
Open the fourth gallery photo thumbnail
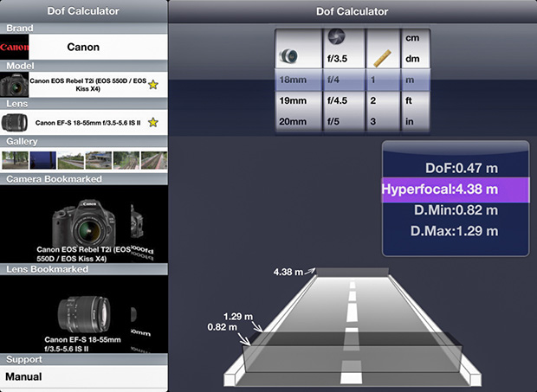point(99,160)
